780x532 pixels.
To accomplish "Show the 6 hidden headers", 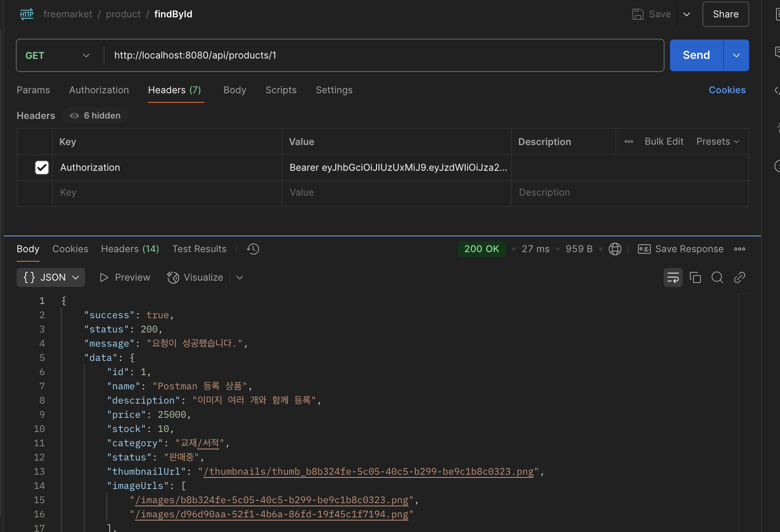I will click(95, 116).
